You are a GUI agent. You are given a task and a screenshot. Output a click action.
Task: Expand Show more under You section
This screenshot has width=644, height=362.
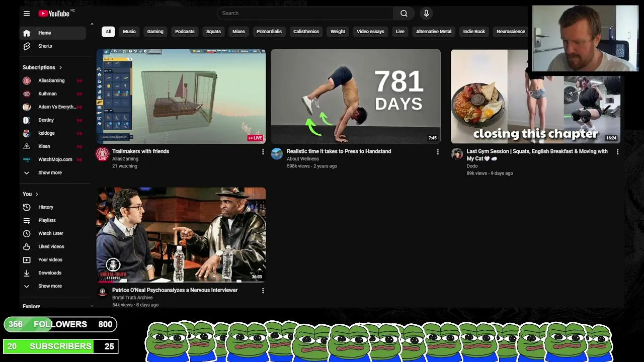[x=53, y=286]
